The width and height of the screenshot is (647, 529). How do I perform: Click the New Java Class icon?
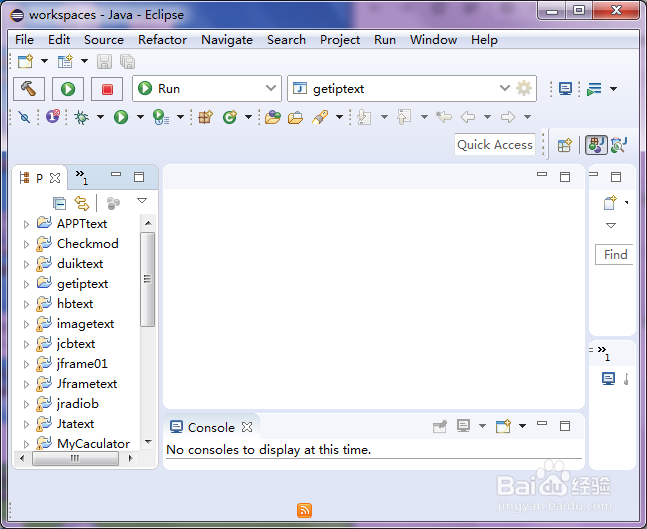coord(230,117)
